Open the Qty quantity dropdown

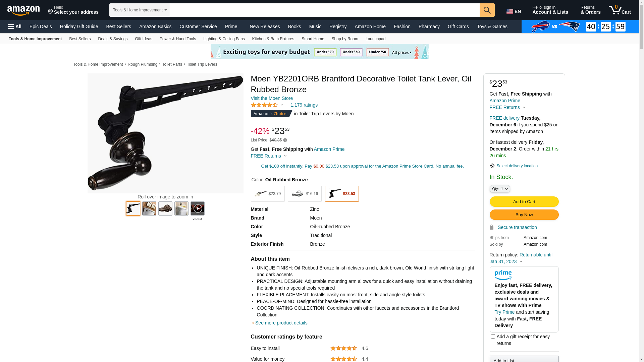[x=500, y=189]
